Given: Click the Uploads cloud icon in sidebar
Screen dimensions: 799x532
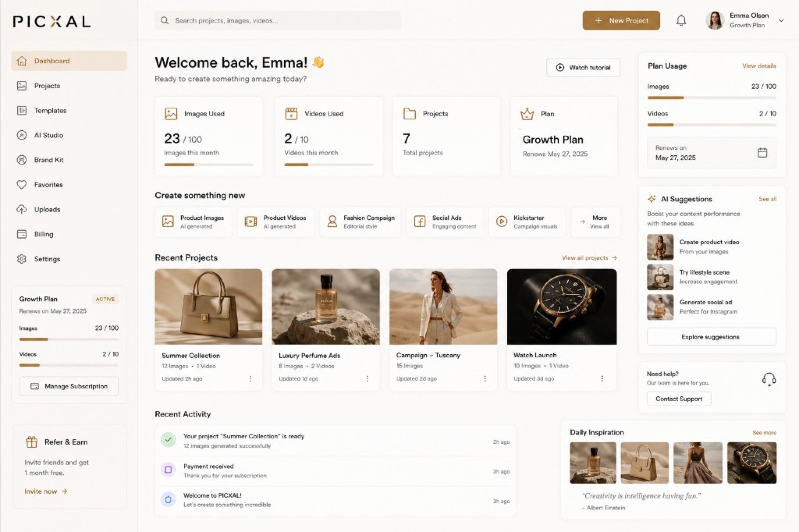Looking at the screenshot, I should pyautogui.click(x=22, y=209).
